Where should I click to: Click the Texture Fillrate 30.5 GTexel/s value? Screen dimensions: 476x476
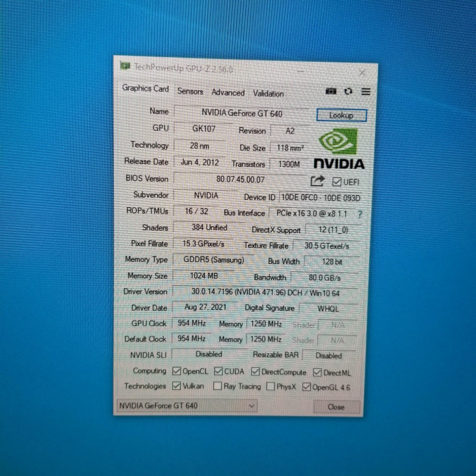pyautogui.click(x=326, y=246)
